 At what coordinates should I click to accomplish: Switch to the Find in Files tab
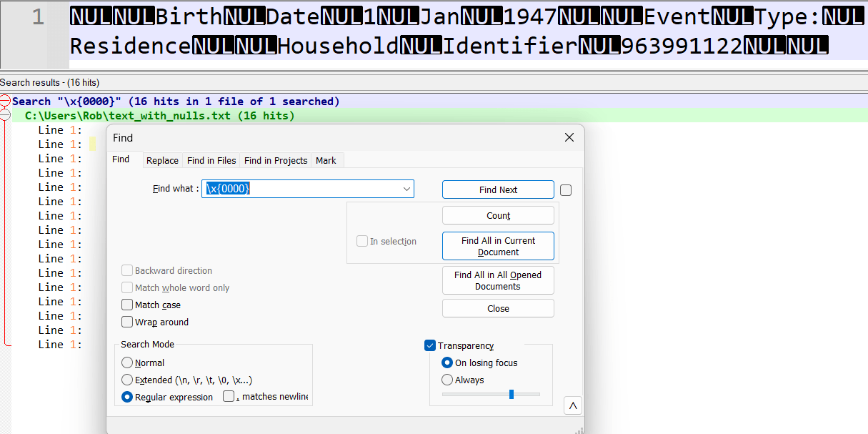click(211, 160)
